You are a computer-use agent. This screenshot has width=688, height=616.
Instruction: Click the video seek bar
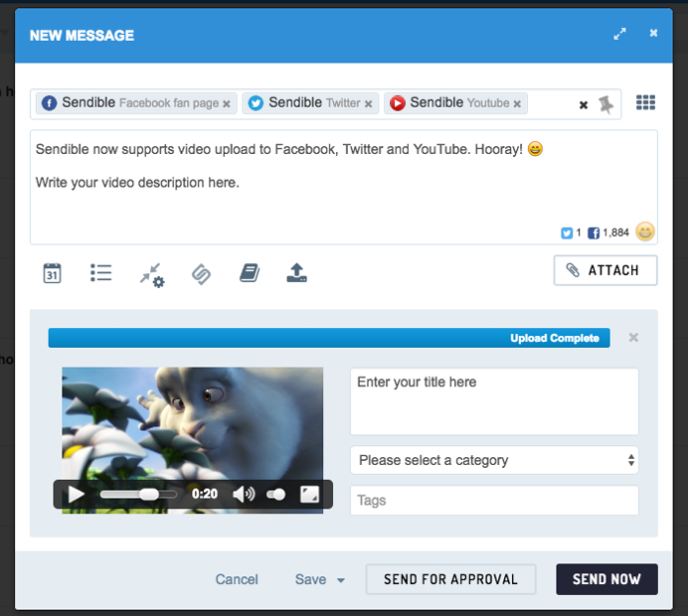coord(138,494)
